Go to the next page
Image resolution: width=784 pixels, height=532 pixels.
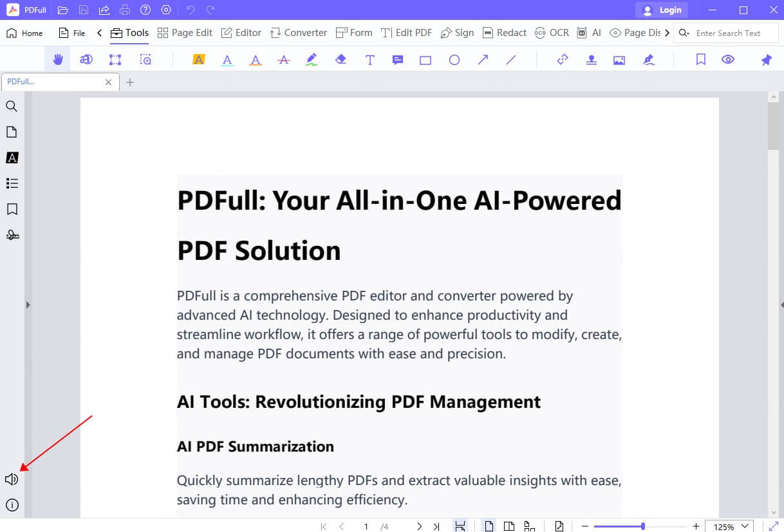pyautogui.click(x=419, y=526)
